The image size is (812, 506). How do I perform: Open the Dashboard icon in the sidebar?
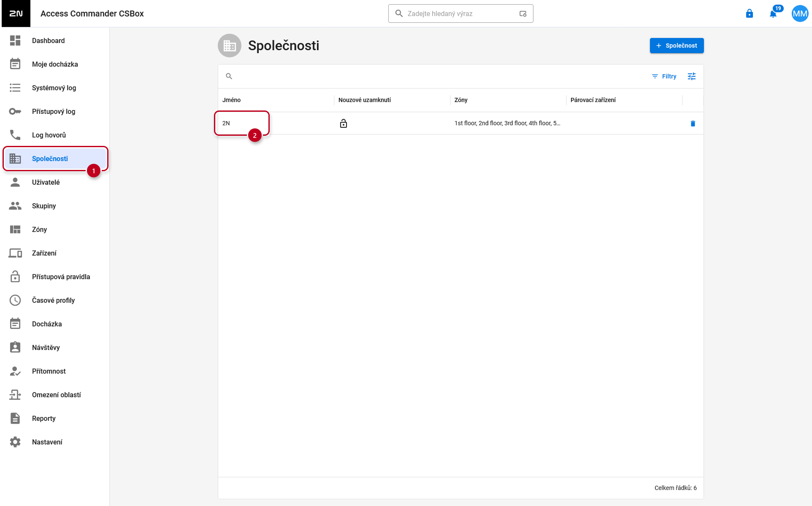15,40
